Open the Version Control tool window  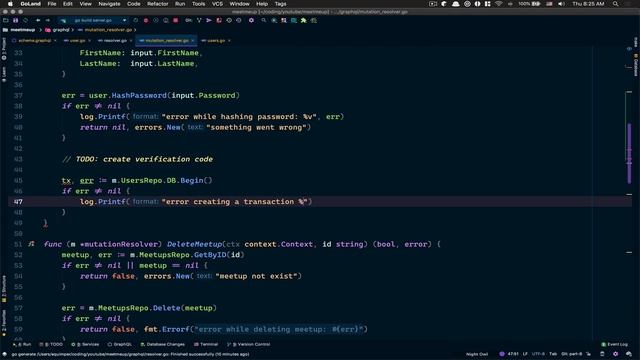[x=248, y=344]
